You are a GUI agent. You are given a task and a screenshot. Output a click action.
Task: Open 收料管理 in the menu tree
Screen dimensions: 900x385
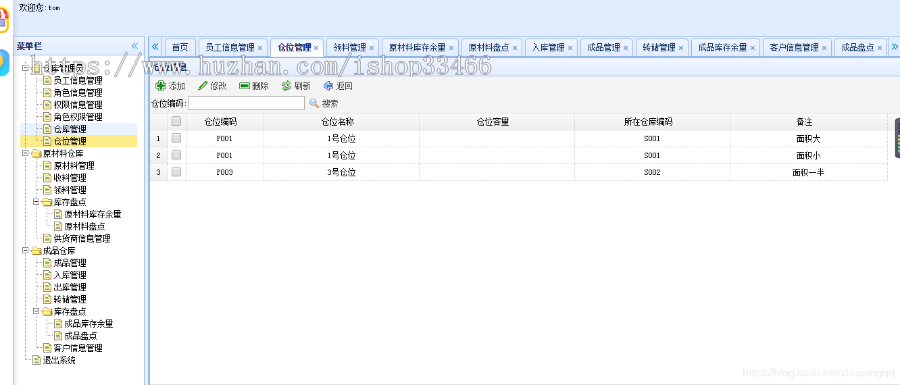tap(70, 178)
